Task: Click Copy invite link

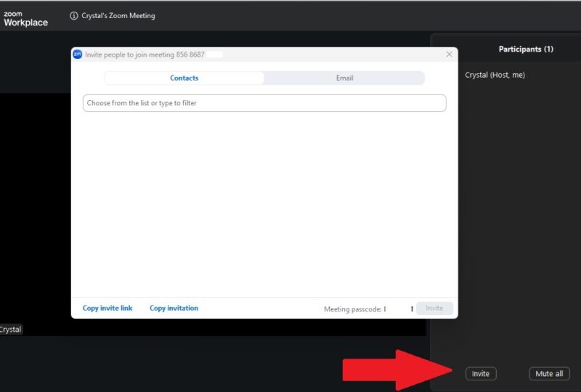Action: click(x=107, y=308)
